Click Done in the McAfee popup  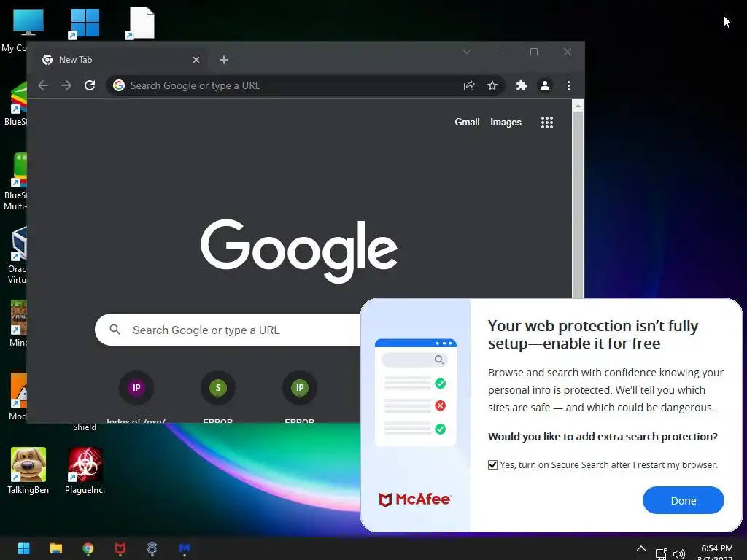click(683, 500)
